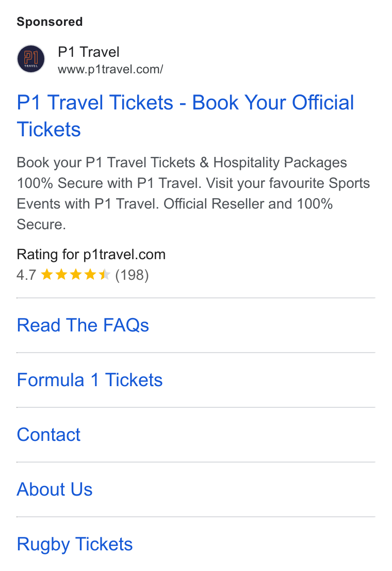392x571 pixels.
Task: Visit the About Us sitelink
Action: click(x=55, y=489)
